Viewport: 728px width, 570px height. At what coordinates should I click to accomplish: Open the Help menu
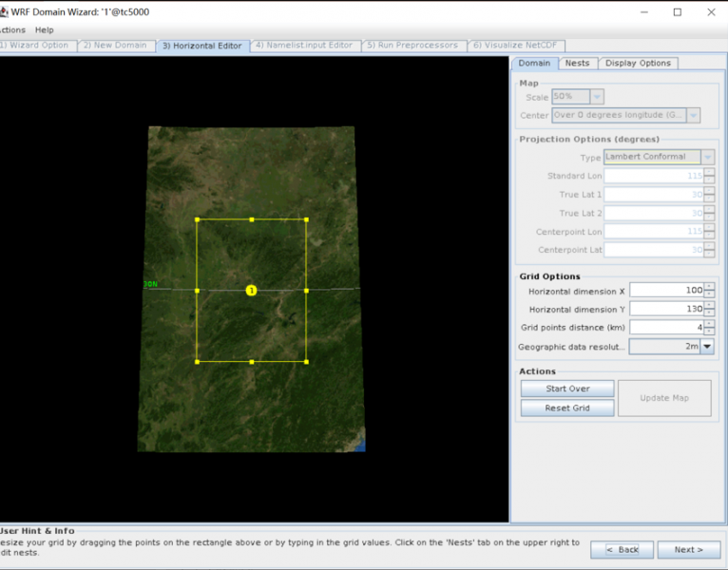click(45, 30)
